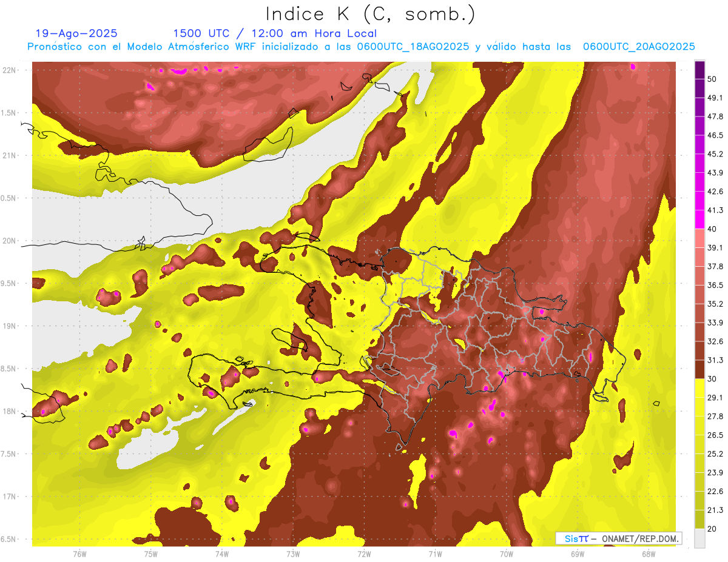
Task: Click the title "Indice K (C, somb.)"
Action: 370,14
